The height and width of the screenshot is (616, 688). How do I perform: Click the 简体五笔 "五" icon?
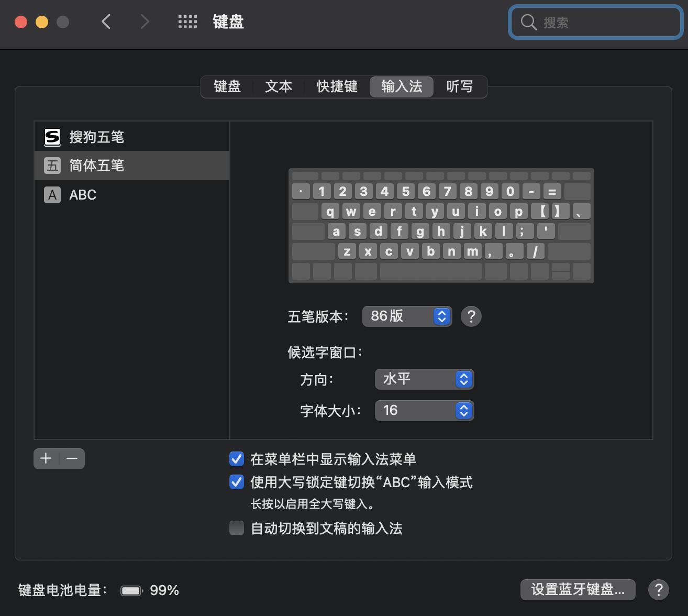pyautogui.click(x=52, y=165)
